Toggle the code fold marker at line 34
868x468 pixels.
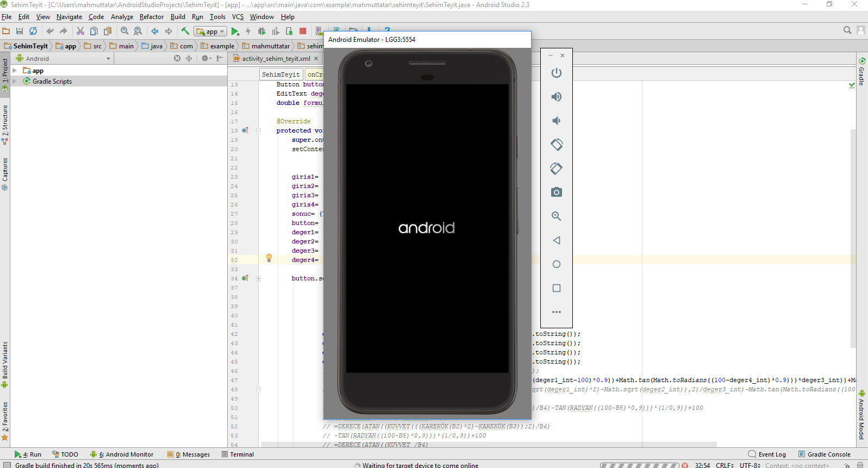point(259,278)
